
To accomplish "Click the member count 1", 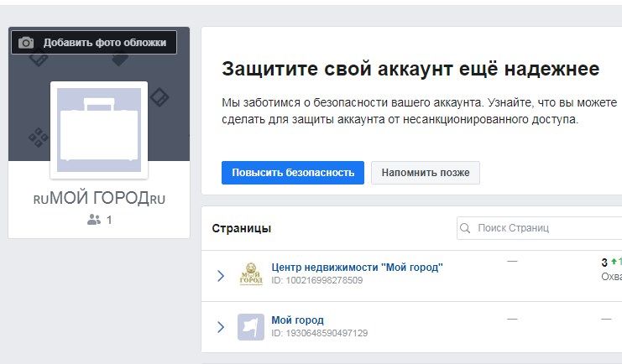I will (109, 220).
